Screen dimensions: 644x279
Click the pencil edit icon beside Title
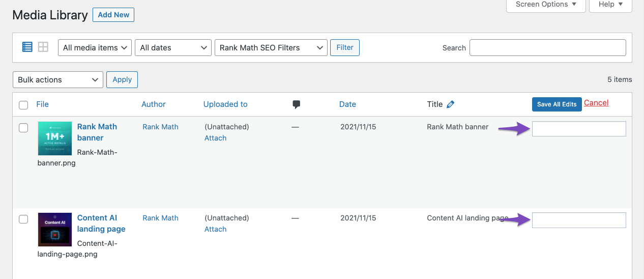pyautogui.click(x=450, y=104)
